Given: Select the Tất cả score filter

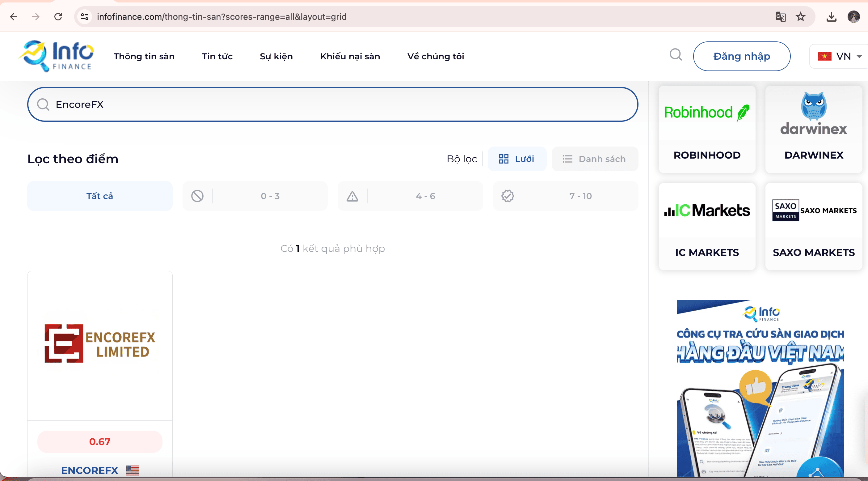Looking at the screenshot, I should point(100,196).
